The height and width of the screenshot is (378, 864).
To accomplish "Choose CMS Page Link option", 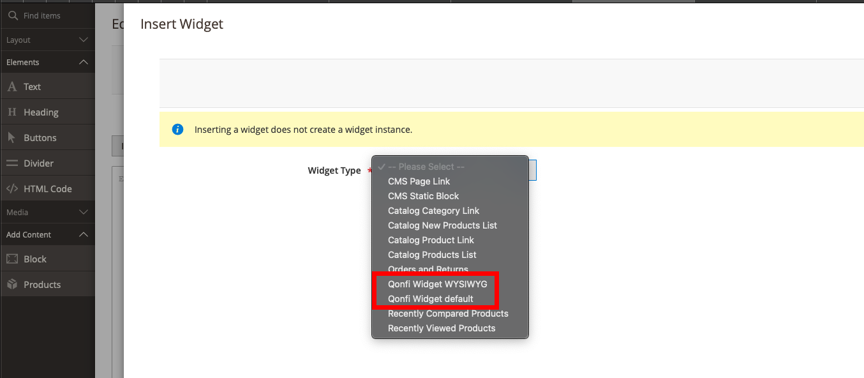I will point(450,181).
